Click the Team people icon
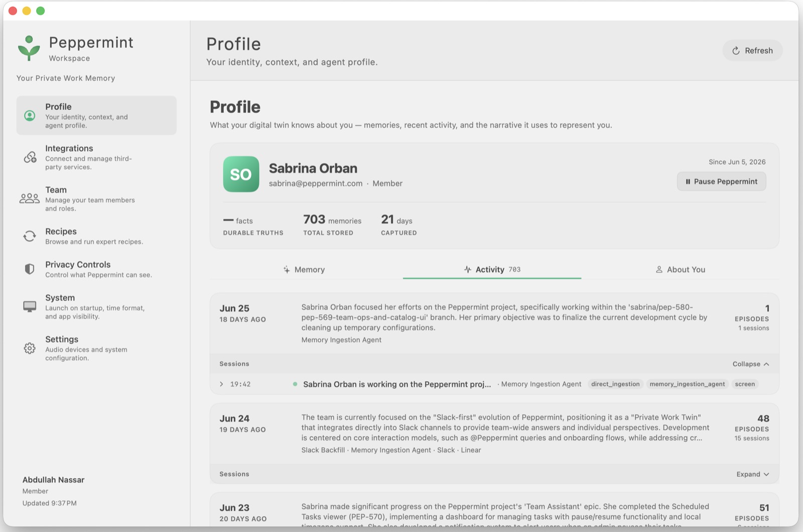 30,199
